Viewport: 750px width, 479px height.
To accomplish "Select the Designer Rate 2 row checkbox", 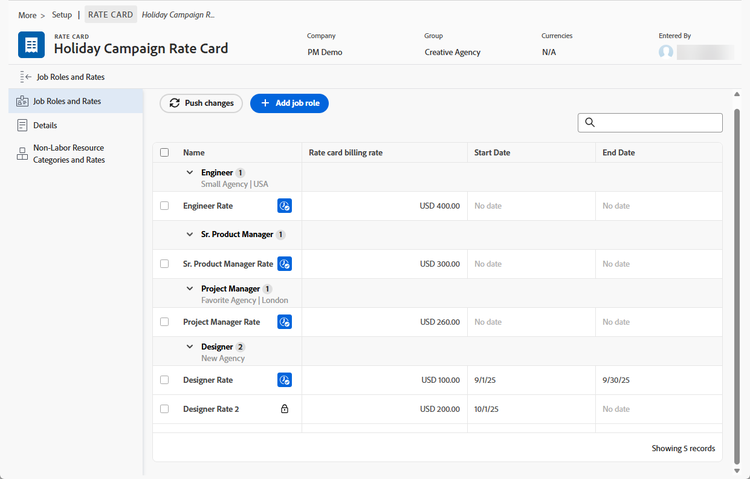I will (x=165, y=409).
